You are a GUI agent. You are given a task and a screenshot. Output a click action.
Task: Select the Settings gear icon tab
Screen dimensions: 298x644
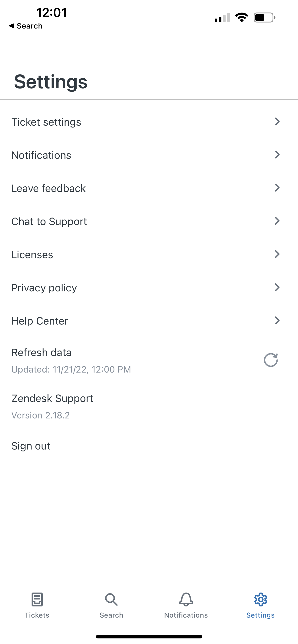point(260,599)
